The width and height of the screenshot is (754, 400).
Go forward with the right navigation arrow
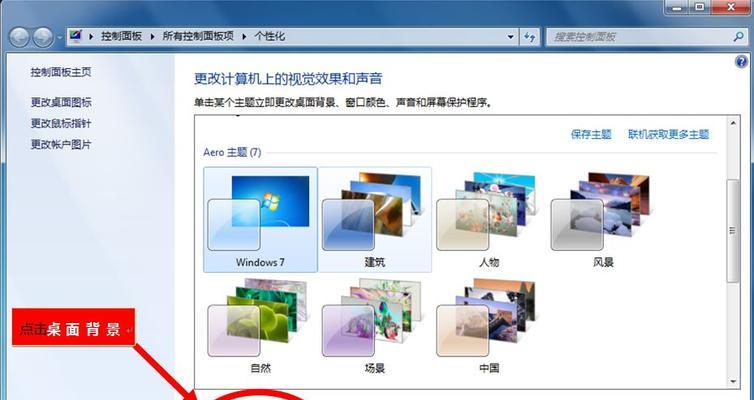[x=43, y=37]
